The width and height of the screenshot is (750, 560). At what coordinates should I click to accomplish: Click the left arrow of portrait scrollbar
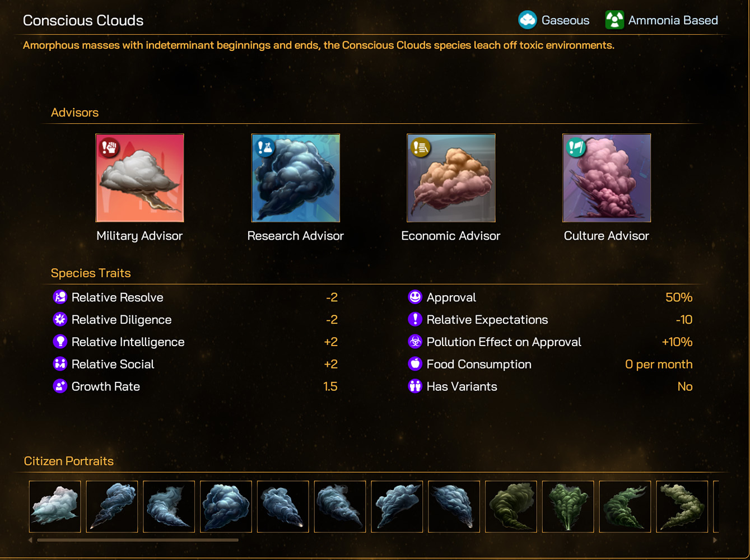point(30,540)
